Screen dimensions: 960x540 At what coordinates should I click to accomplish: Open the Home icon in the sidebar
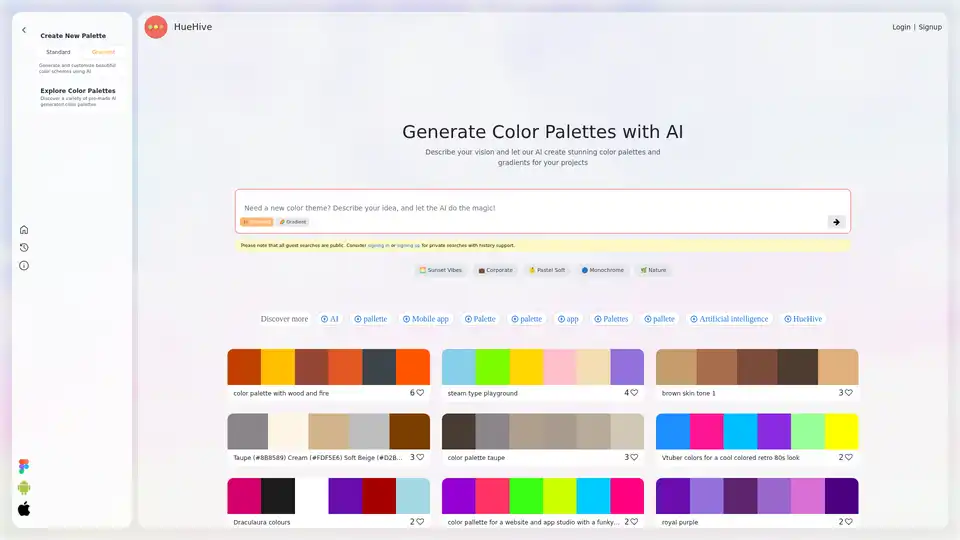pyautogui.click(x=24, y=229)
